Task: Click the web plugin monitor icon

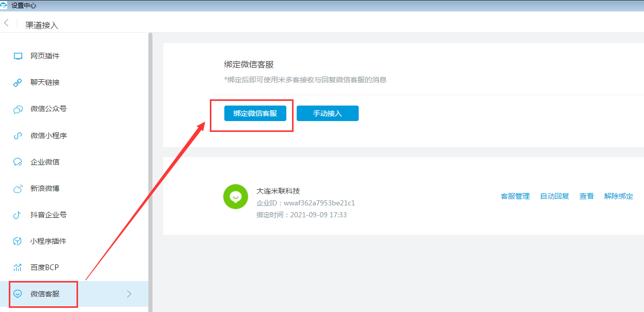Action: click(x=18, y=56)
